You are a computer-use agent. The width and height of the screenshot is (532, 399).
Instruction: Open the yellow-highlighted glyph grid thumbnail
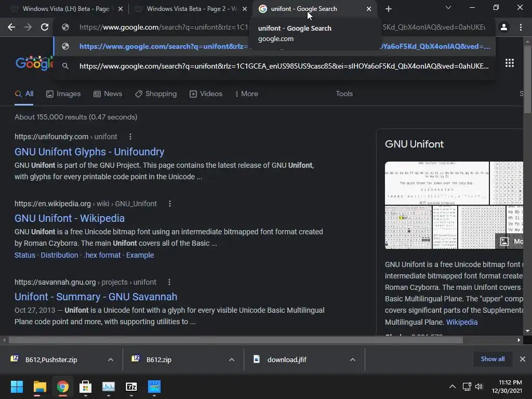point(408,228)
